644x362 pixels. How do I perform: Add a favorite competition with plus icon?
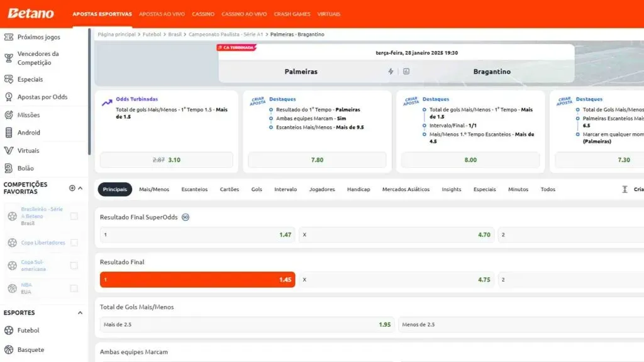72,188
